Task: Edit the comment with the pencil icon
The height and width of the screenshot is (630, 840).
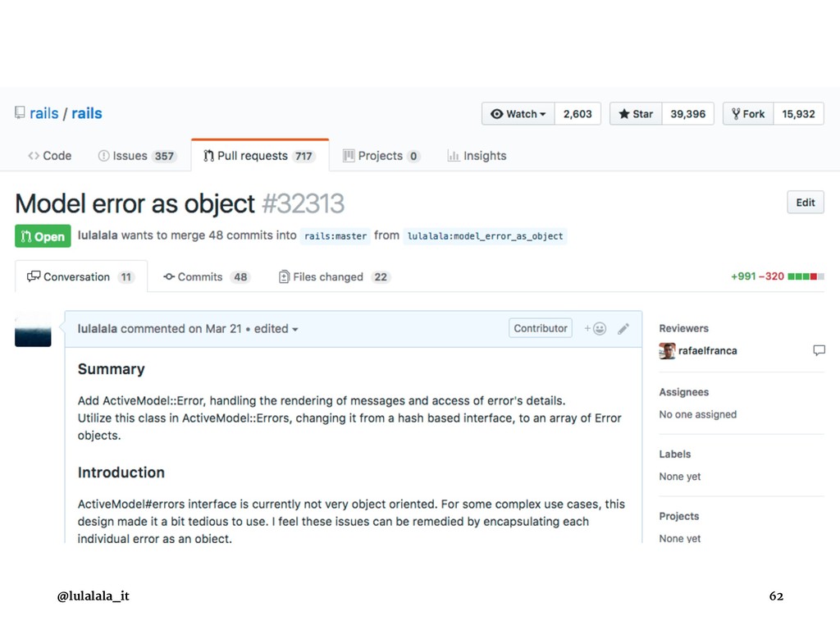Action: 623,329
